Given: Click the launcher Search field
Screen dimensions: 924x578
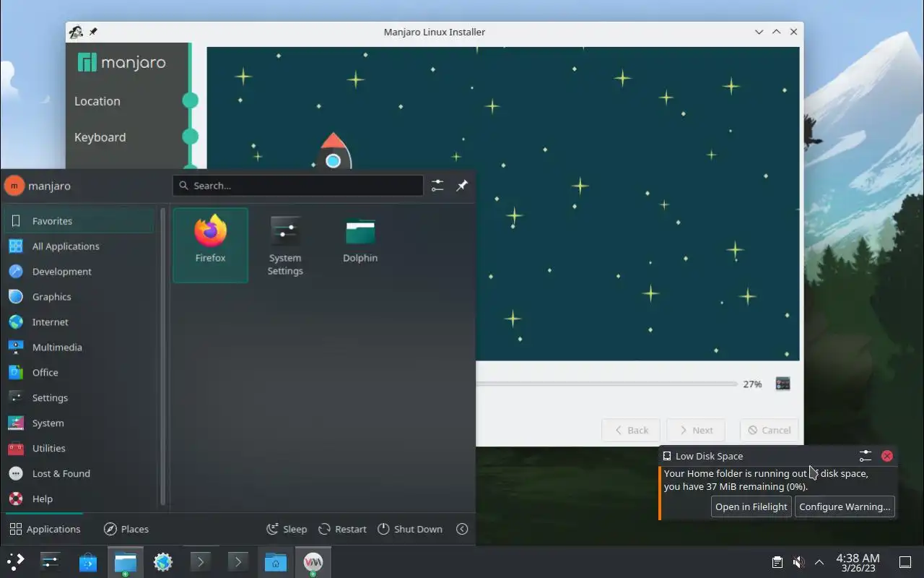Looking at the screenshot, I should 298,186.
